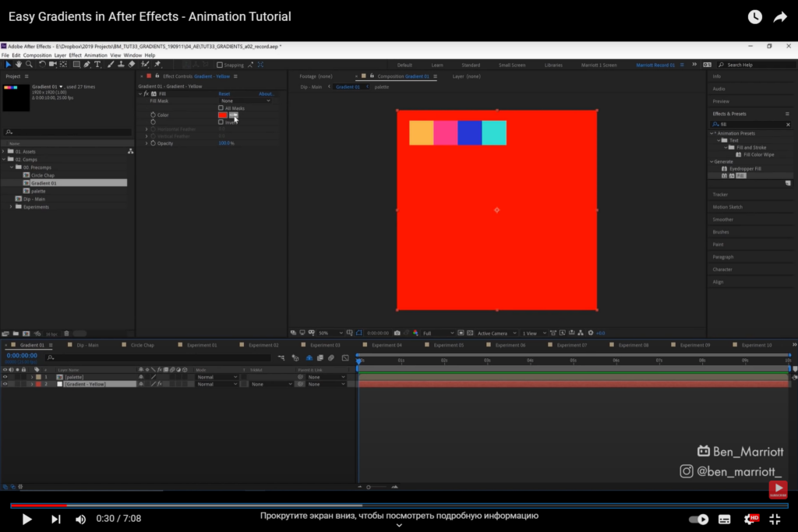Take snapshot with camera icon in viewer

(x=397, y=333)
